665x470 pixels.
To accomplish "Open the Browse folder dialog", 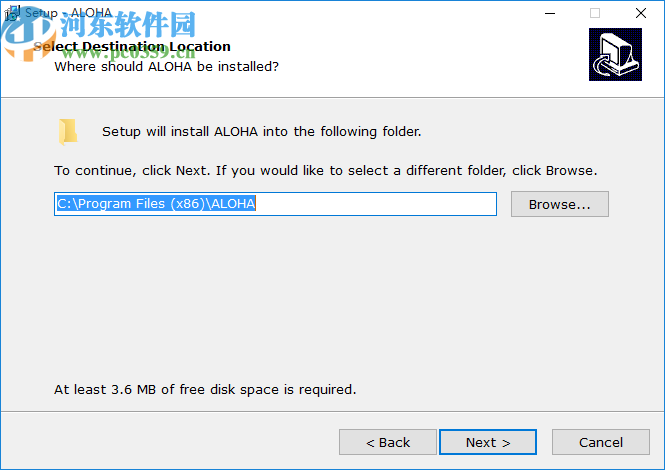I will point(559,204).
